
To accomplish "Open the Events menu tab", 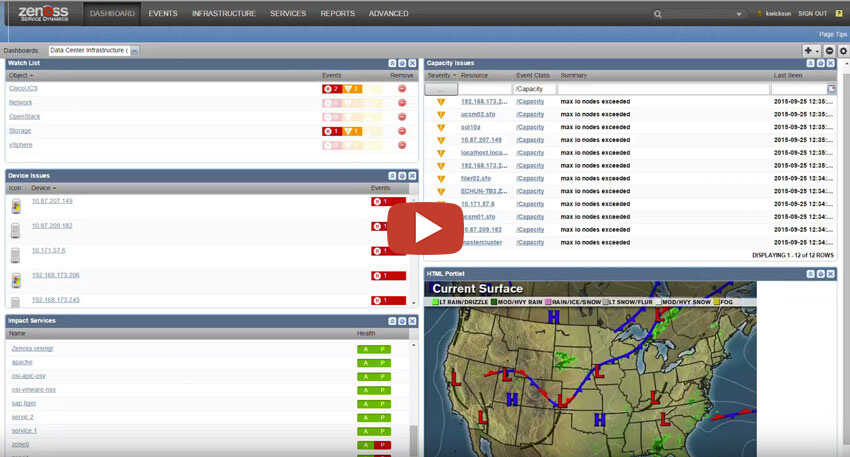I will coord(163,14).
